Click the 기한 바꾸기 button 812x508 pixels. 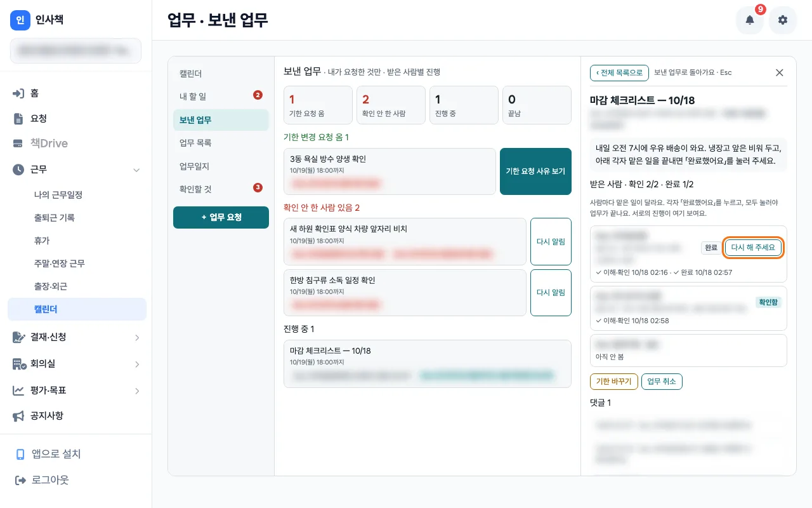(x=613, y=382)
